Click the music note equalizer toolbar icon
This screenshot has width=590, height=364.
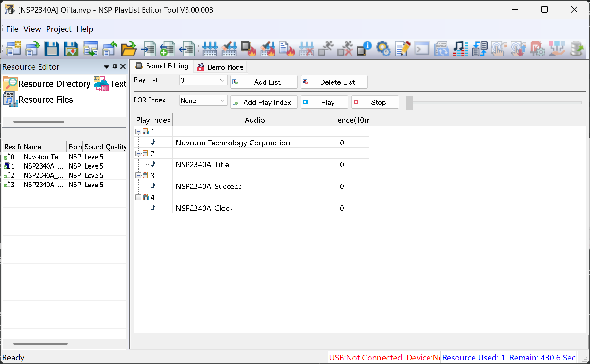[x=460, y=49]
